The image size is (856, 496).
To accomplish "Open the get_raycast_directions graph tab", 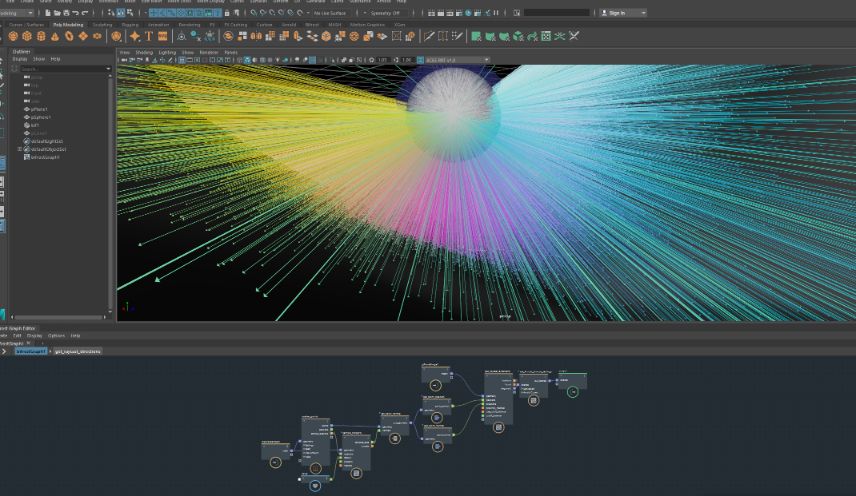I will [77, 352].
